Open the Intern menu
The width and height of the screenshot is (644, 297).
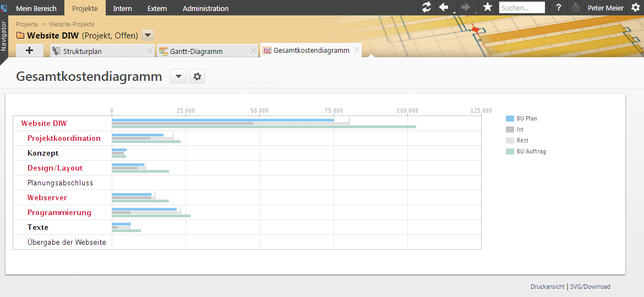click(x=122, y=8)
